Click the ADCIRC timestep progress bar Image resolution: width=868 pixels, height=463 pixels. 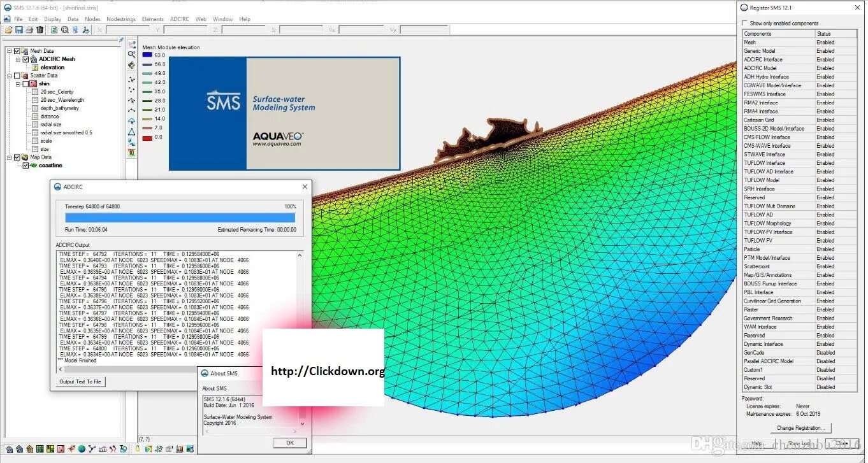[180, 218]
